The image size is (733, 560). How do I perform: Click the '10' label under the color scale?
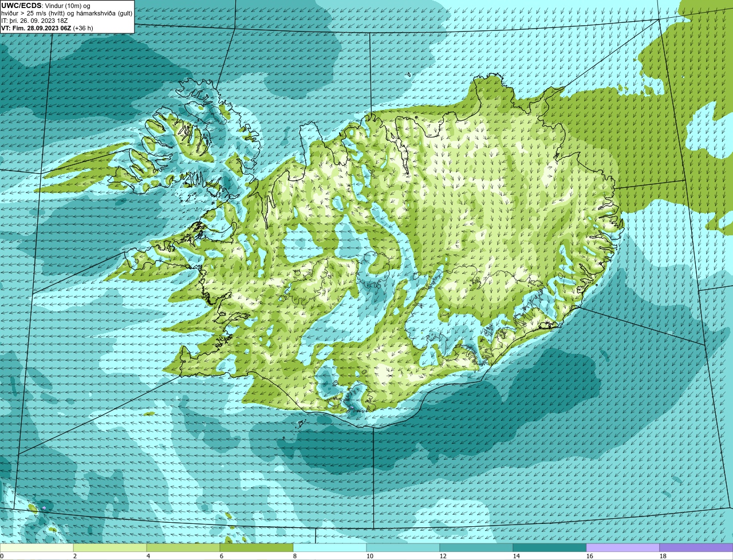tap(370, 556)
